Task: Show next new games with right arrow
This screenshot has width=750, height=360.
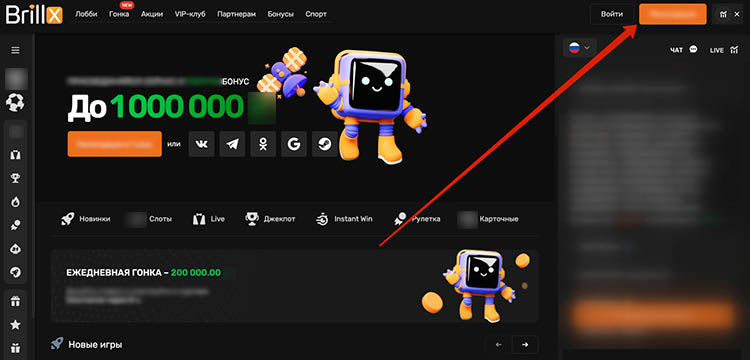Action: point(525,344)
